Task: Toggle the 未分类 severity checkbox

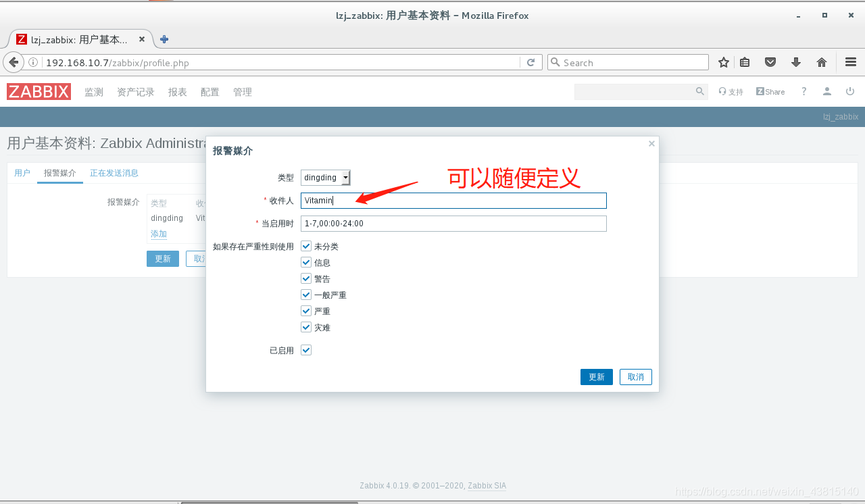Action: point(306,246)
